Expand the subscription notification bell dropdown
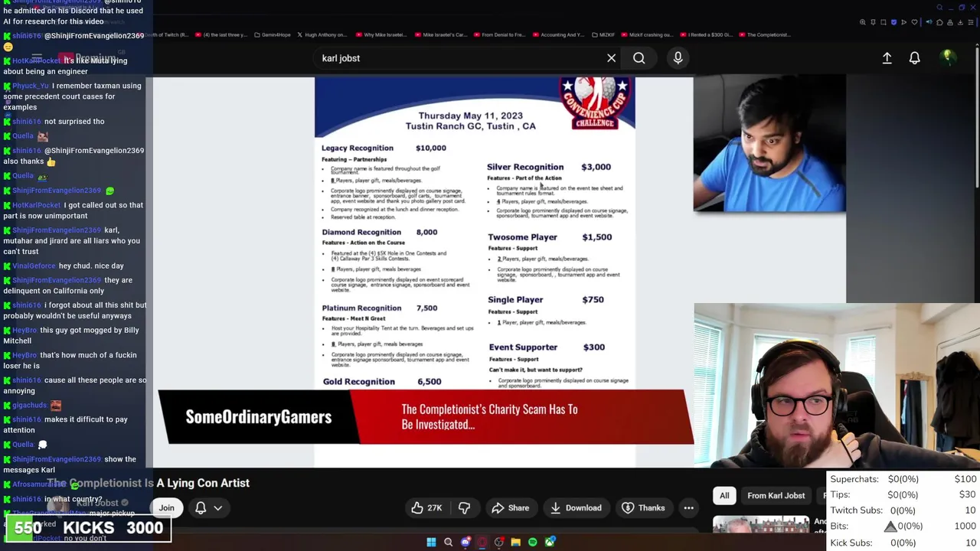 click(208, 508)
